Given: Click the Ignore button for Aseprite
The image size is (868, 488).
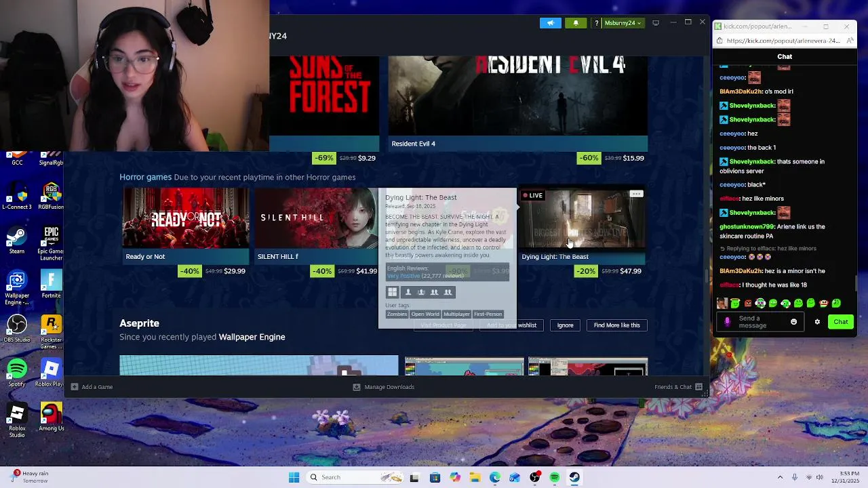Looking at the screenshot, I should click(x=566, y=325).
